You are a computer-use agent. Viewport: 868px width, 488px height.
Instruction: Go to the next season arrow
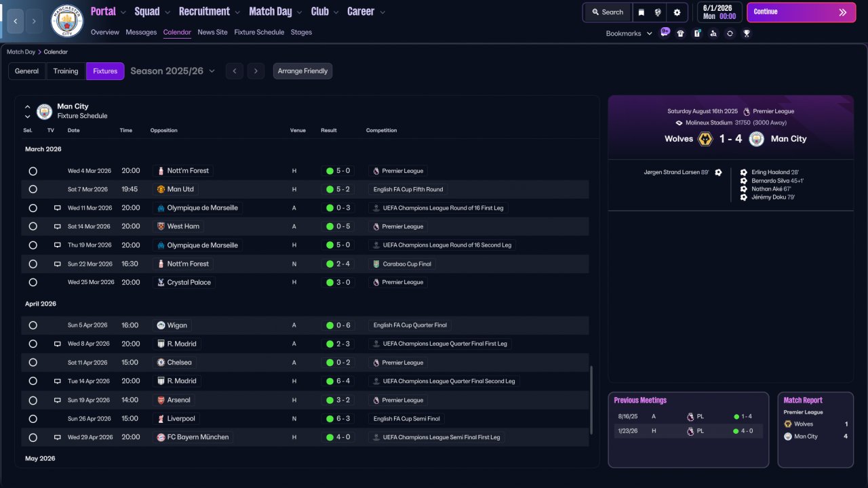point(256,71)
